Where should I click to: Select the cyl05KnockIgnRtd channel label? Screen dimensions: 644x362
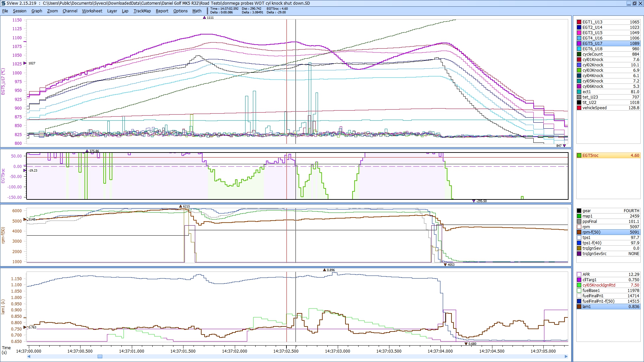599,285
